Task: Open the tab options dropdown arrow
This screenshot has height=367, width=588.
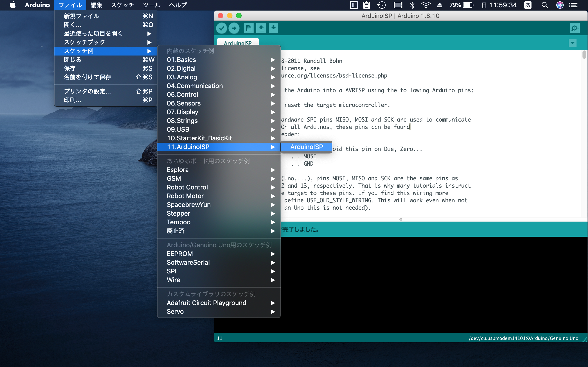Action: [572, 43]
